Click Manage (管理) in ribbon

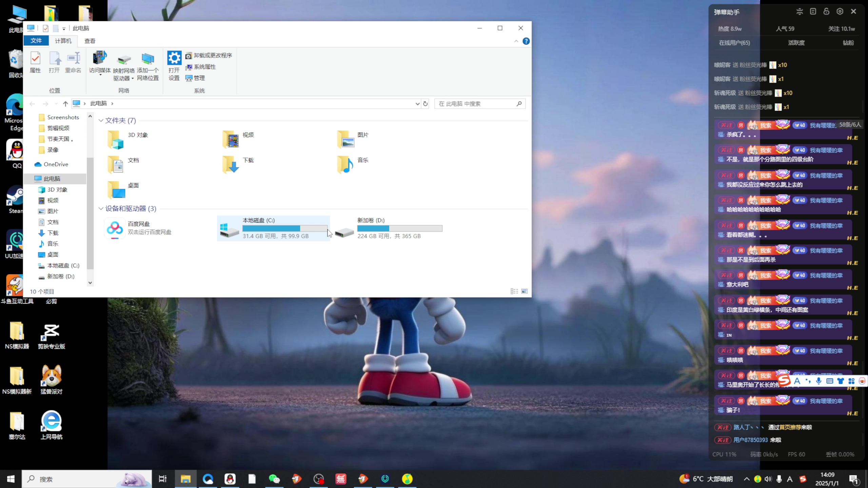[195, 78]
